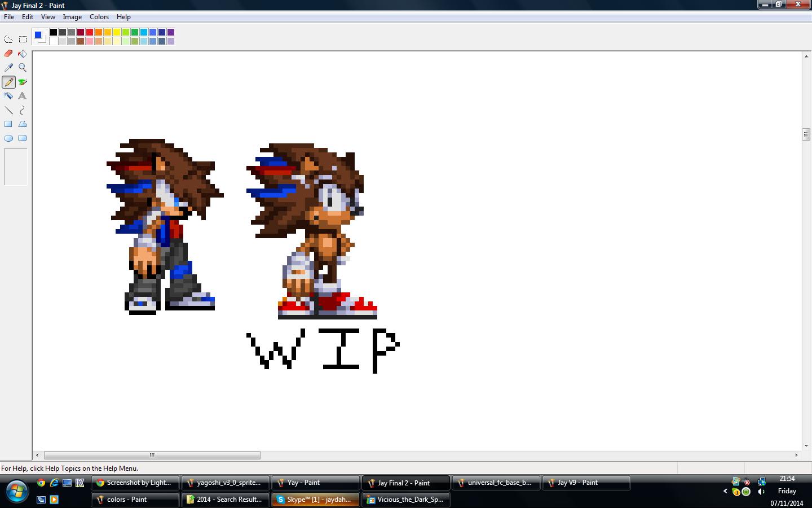Viewport: 812px width, 508px height.
Task: Pick the yellow color swatch
Action: tap(117, 32)
